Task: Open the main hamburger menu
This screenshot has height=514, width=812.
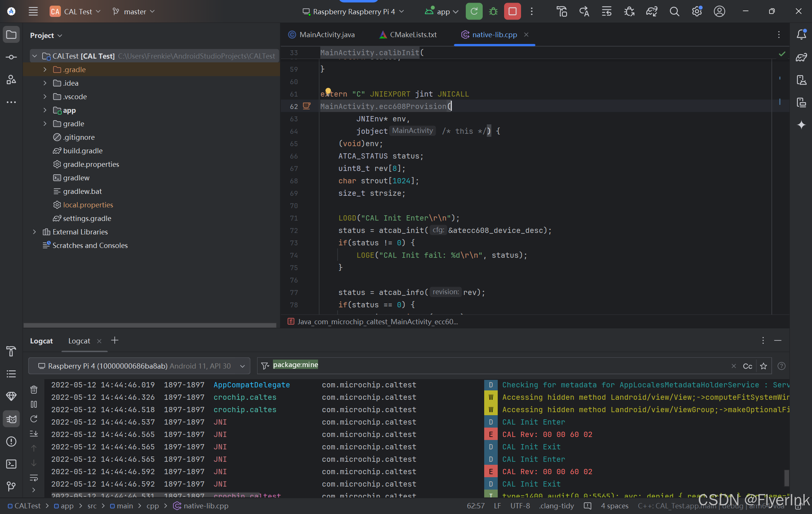Action: tap(33, 11)
